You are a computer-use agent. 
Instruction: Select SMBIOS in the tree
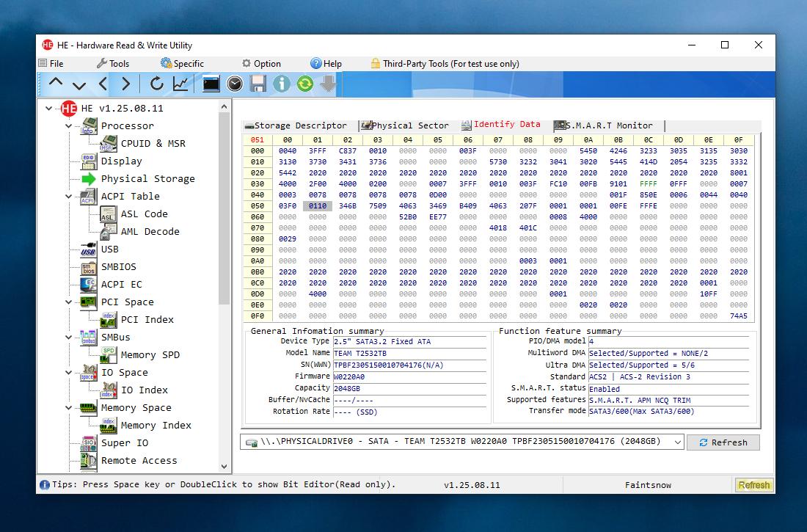point(118,267)
